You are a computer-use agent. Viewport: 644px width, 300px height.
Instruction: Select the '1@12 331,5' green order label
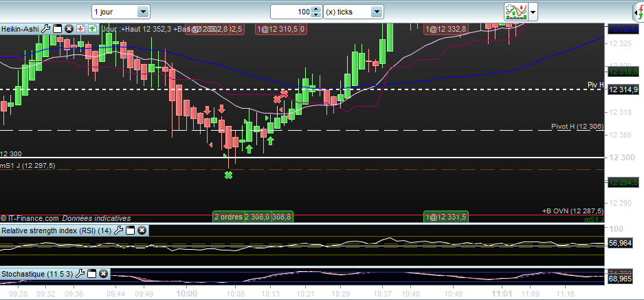446,217
